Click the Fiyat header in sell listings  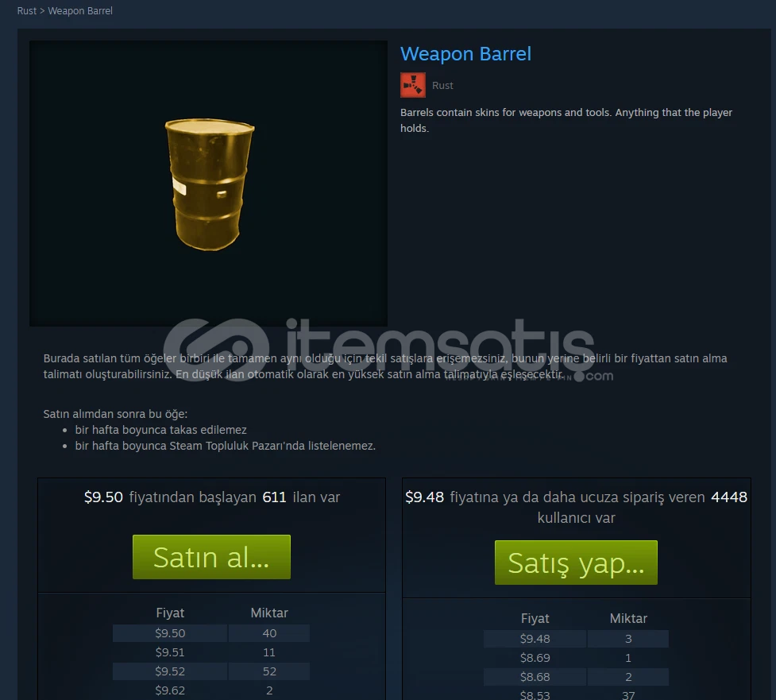coord(170,613)
